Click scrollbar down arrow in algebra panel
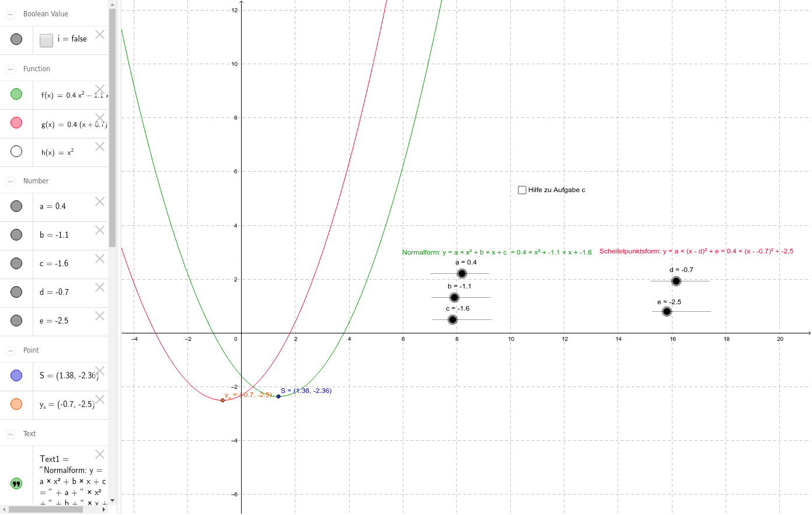Image resolution: width=812 pixels, height=515 pixels. (x=112, y=500)
